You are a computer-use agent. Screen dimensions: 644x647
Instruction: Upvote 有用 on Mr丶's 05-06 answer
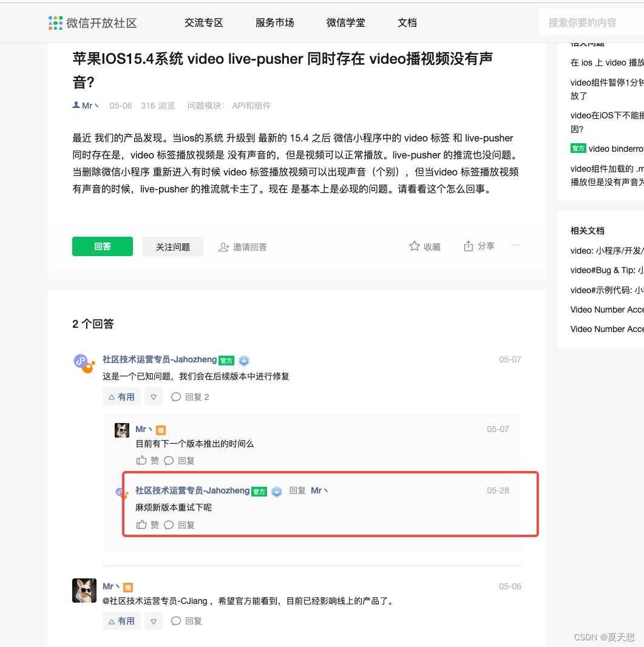coord(122,621)
